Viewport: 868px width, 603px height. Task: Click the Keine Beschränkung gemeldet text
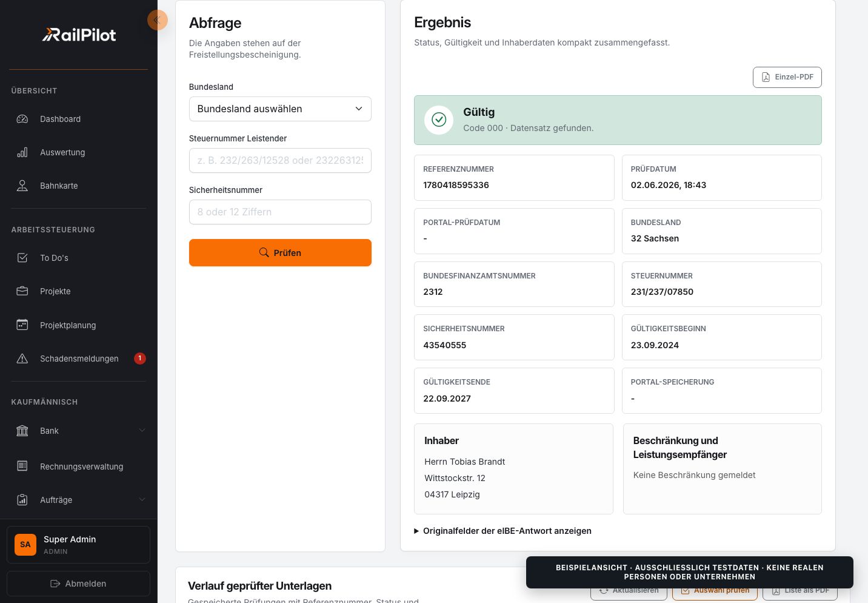(x=694, y=475)
